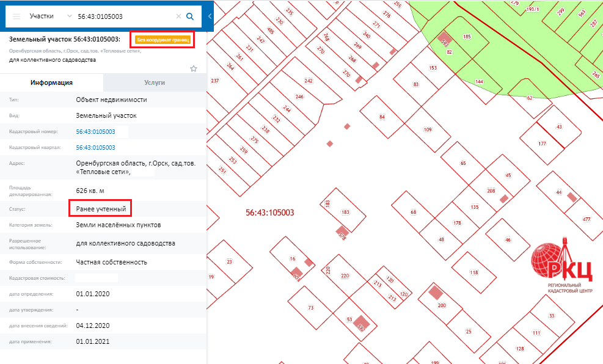Screen dimensions: 603x364
Task: Clear the search field with X
Action: point(178,16)
